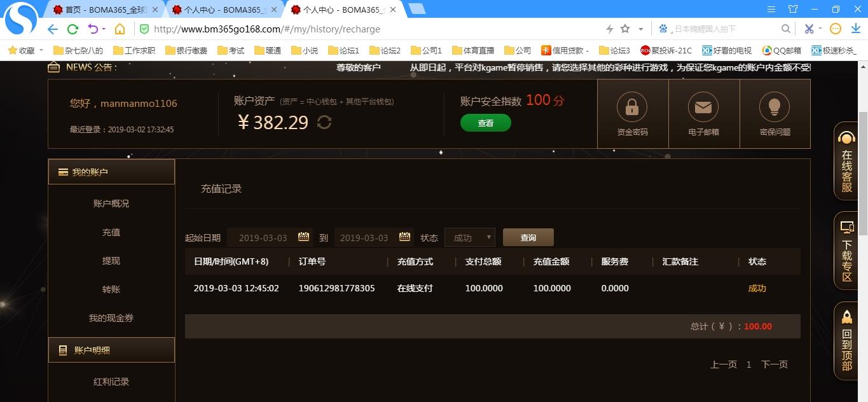Open 我的现金券
868x402 pixels.
[111, 318]
